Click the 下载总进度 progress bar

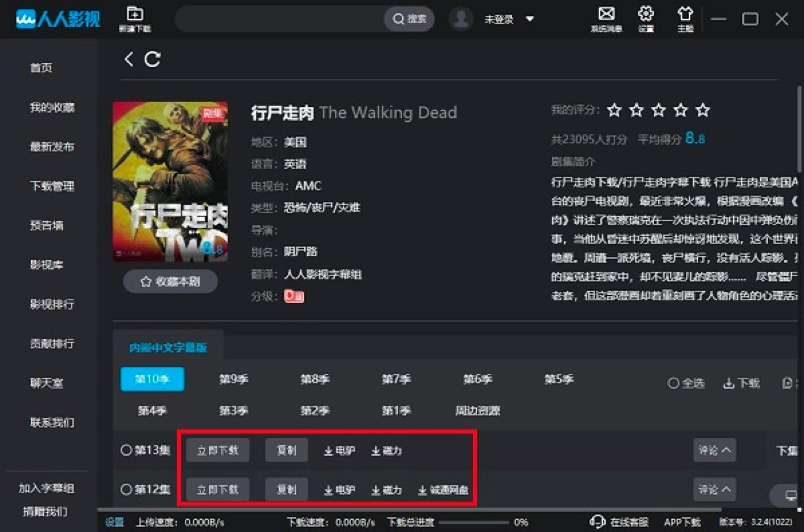coord(473,523)
